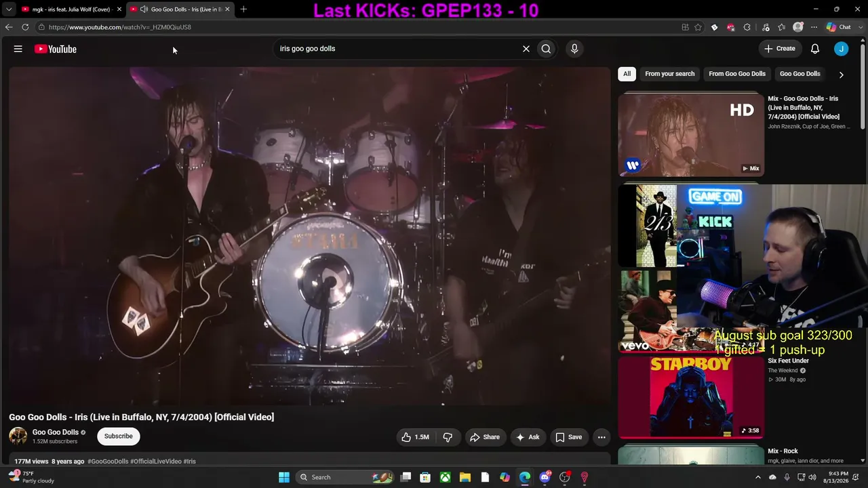The height and width of the screenshot is (488, 868).
Task: Share this video
Action: pyautogui.click(x=485, y=437)
